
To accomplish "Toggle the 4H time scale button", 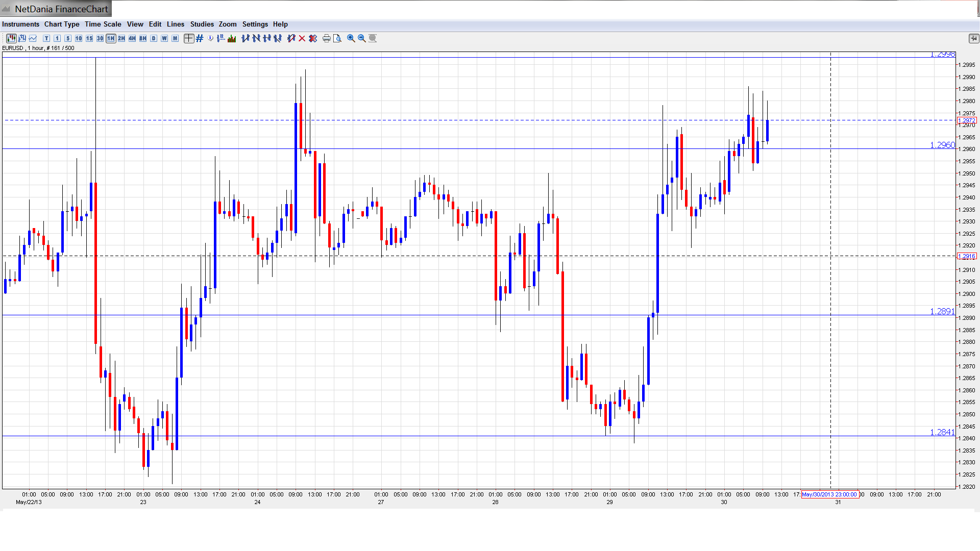I will (x=132, y=38).
